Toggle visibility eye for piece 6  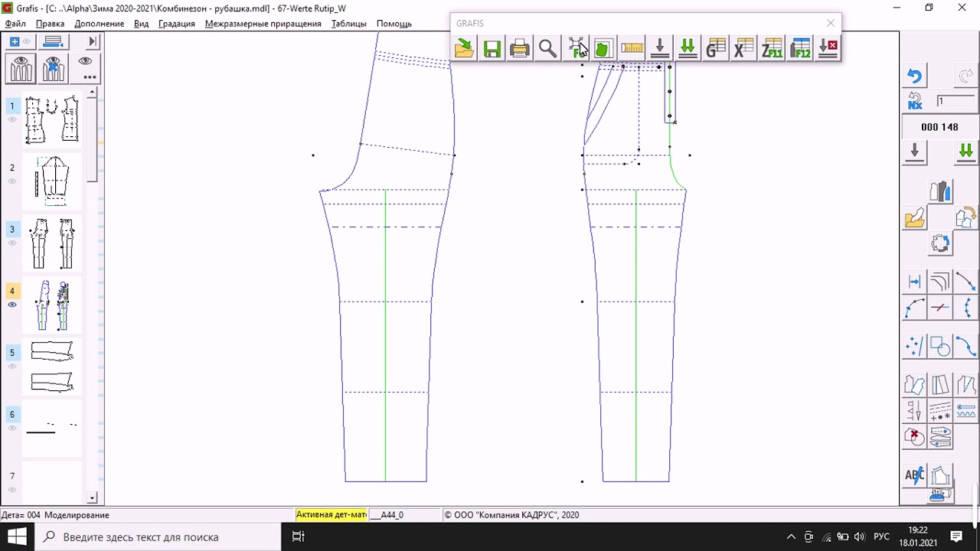pos(12,429)
